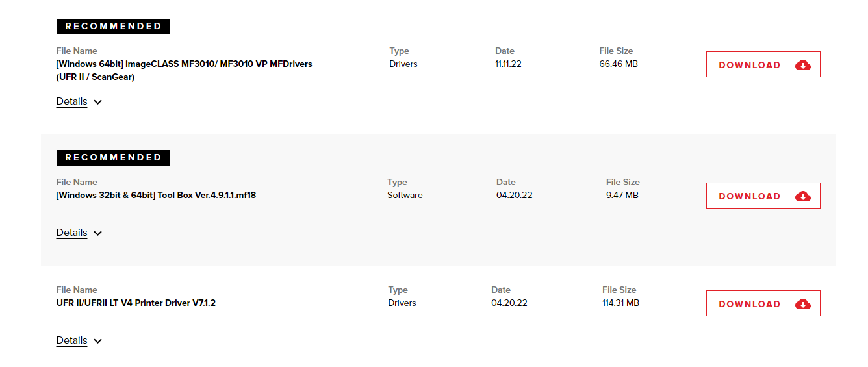Click chevron arrow beside MFDrivers Details
The height and width of the screenshot is (367, 868).
pos(98,102)
